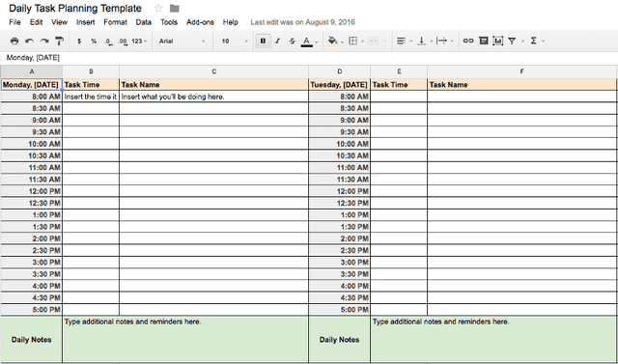
Task: Click the document title Daily Task Planning Template
Action: (x=75, y=9)
